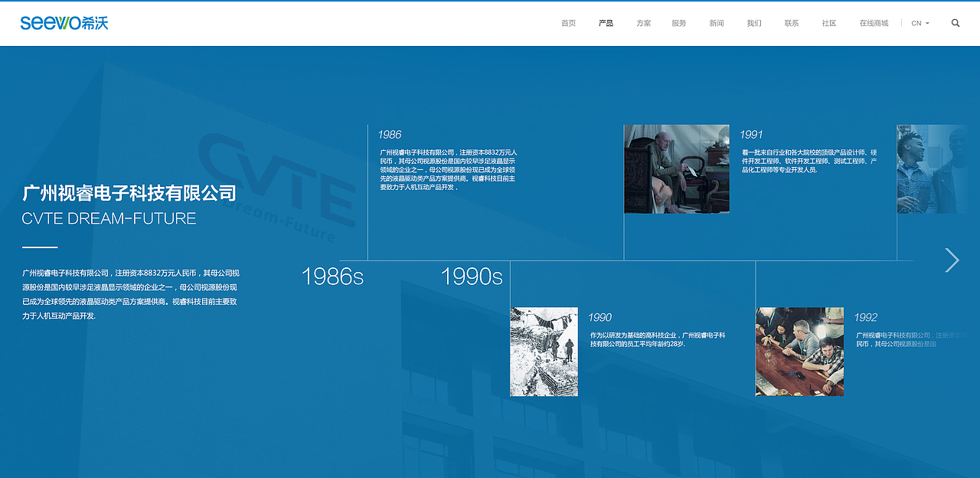The image size is (980, 478).
Task: Click the CVTE DREAM-FUTURE subtitle
Action: [x=109, y=218]
